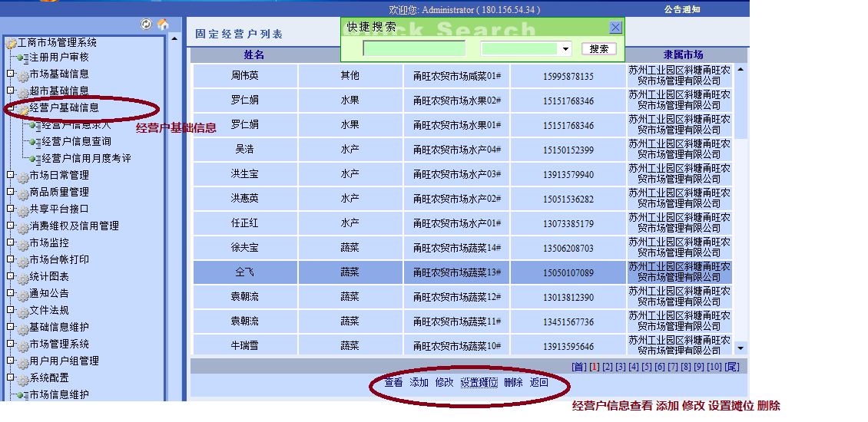The width and height of the screenshot is (868, 422).
Task: Select the row named 吴浩
Action: click(x=462, y=150)
